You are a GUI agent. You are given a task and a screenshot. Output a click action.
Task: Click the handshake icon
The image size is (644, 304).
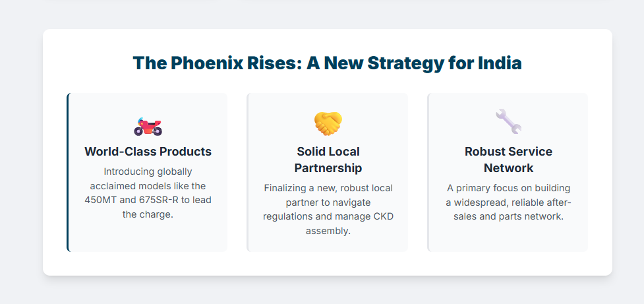pos(328,122)
